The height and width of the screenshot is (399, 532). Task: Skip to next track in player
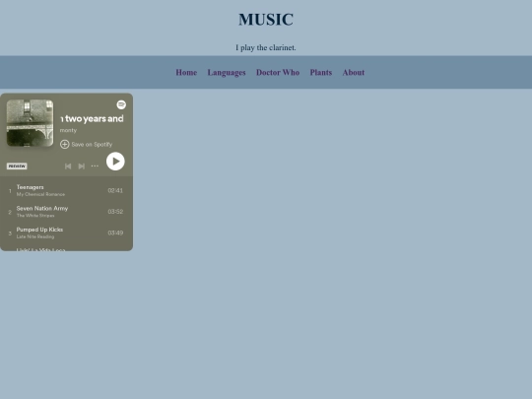click(x=82, y=166)
